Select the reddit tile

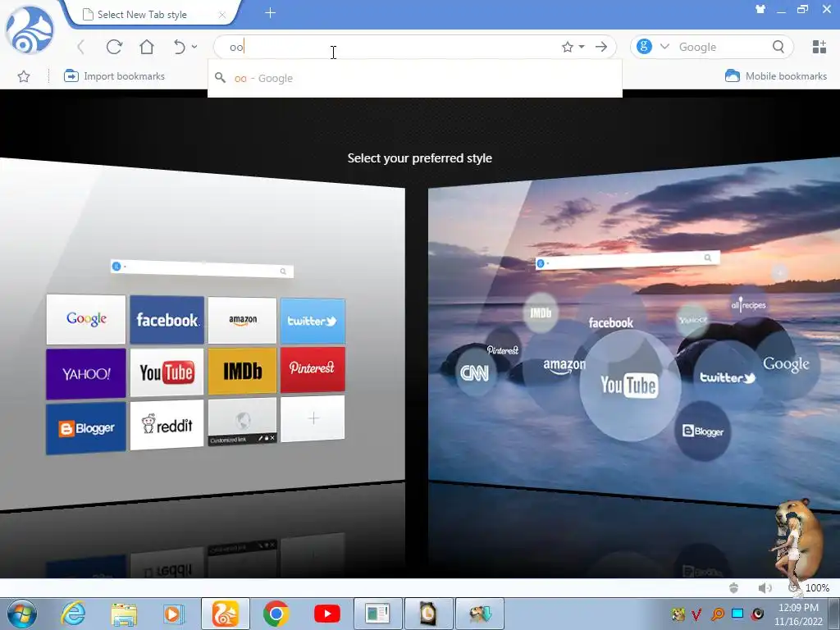167,426
